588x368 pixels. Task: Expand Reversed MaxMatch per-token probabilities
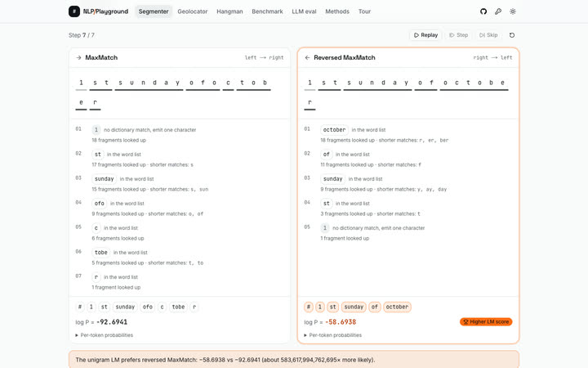(333, 335)
